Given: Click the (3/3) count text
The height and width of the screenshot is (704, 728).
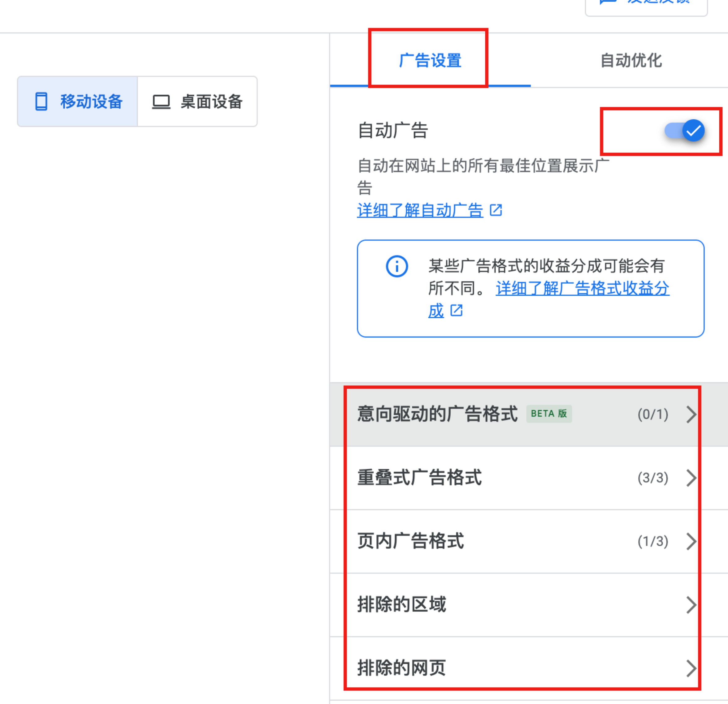Looking at the screenshot, I should 653,478.
